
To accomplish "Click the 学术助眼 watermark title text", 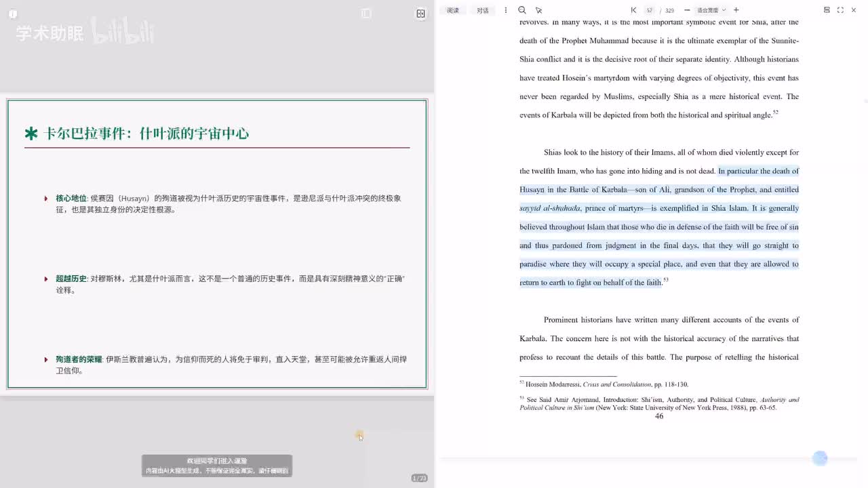I will [50, 34].
